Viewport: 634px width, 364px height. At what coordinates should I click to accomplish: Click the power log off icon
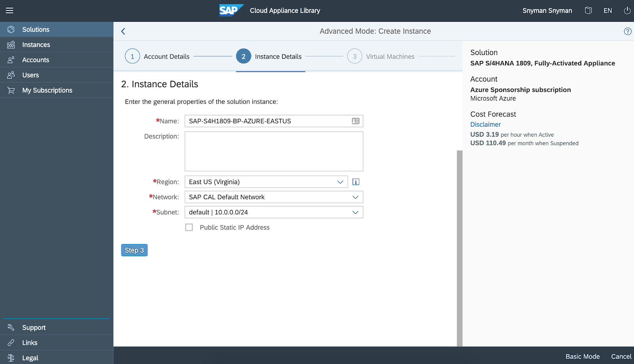click(x=627, y=11)
